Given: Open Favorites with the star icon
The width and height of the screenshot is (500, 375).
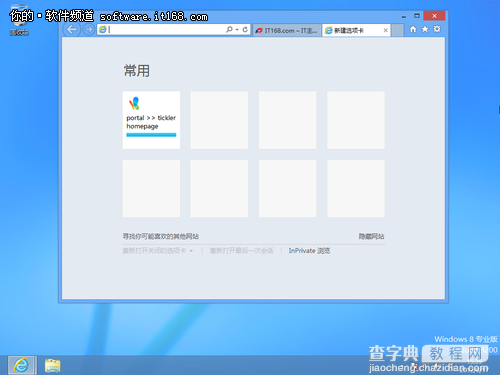Looking at the screenshot, I should (x=425, y=29).
